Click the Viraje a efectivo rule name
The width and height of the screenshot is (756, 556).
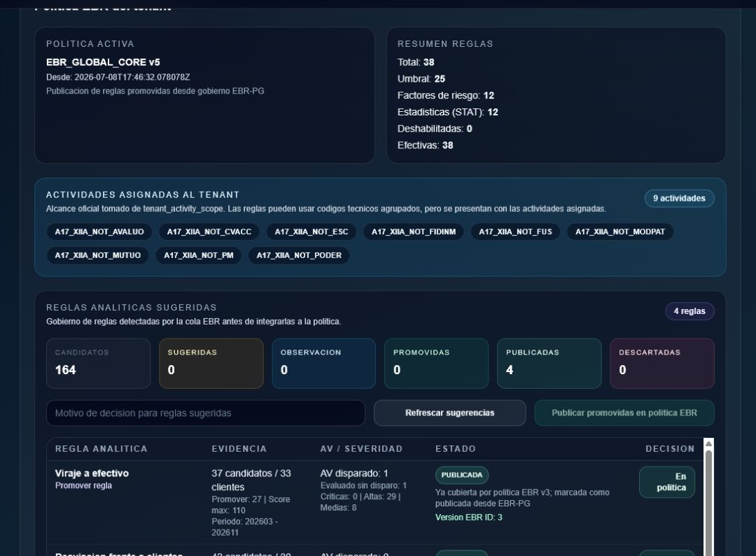(x=92, y=473)
